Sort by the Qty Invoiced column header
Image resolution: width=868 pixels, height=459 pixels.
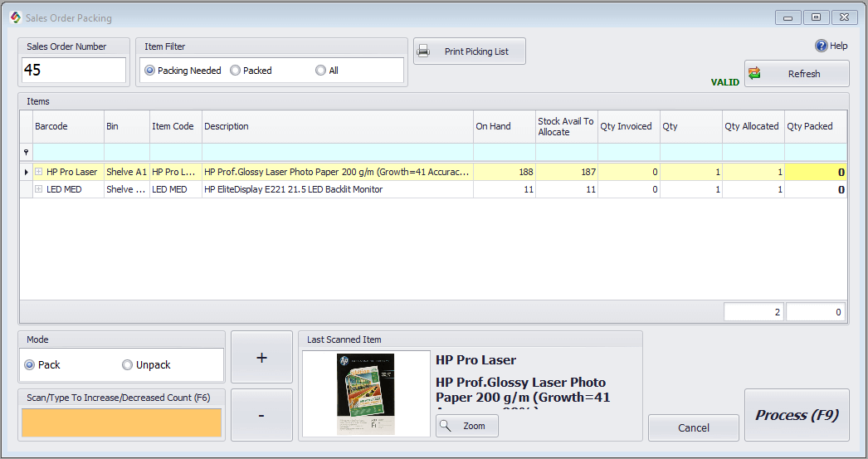[629, 126]
